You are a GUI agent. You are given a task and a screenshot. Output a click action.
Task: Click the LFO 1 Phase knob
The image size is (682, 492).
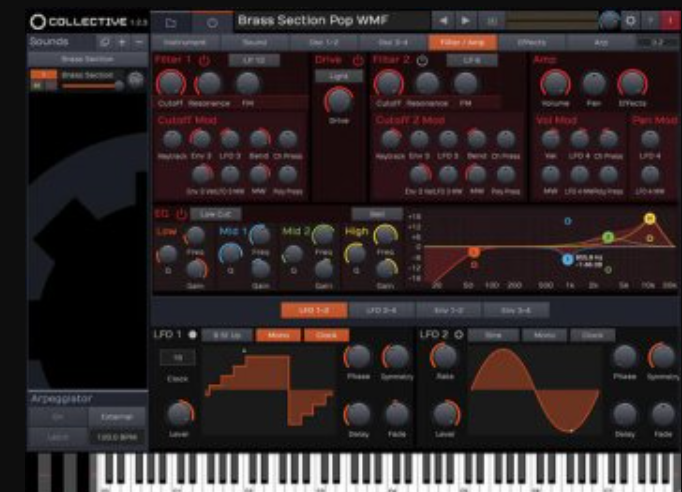pyautogui.click(x=358, y=357)
